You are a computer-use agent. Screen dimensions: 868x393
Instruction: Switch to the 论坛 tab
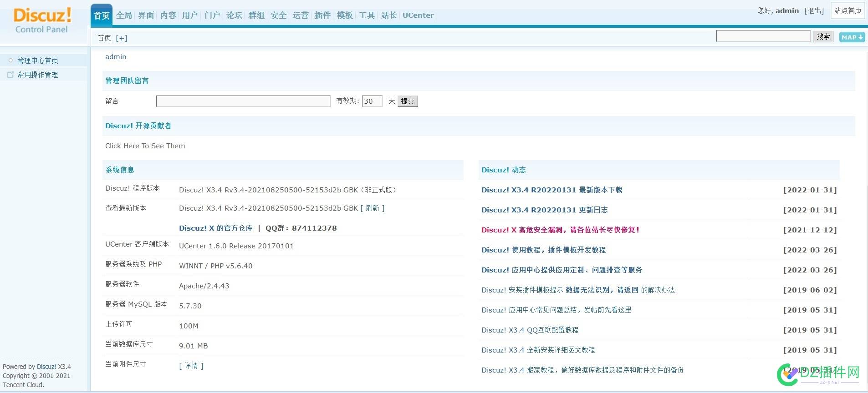[x=234, y=15]
